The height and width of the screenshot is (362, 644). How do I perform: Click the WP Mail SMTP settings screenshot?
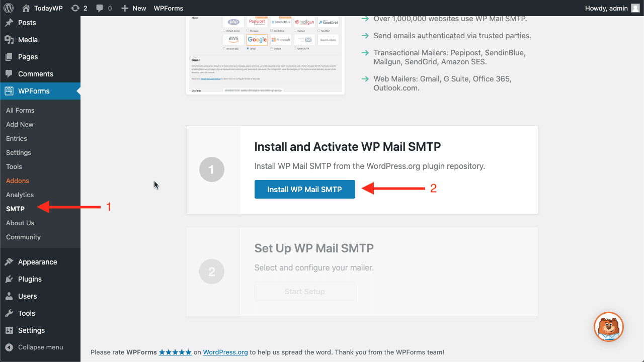265,55
